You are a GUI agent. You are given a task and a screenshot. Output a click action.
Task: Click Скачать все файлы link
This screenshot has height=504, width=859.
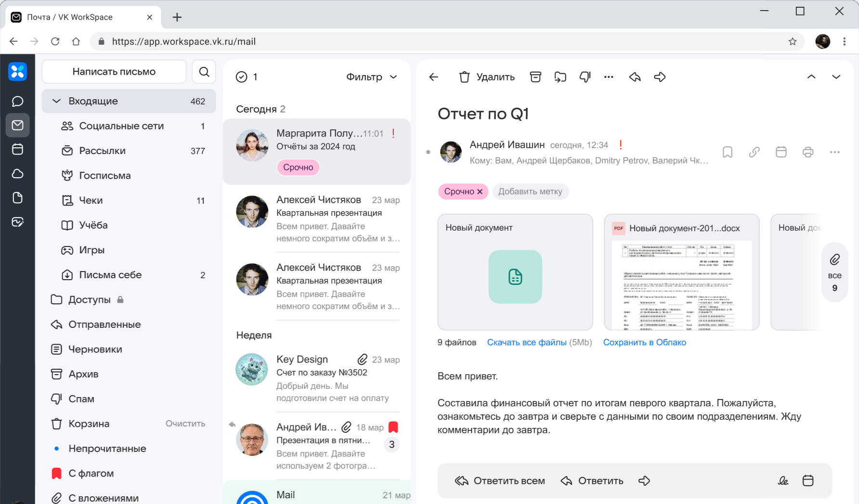527,342
